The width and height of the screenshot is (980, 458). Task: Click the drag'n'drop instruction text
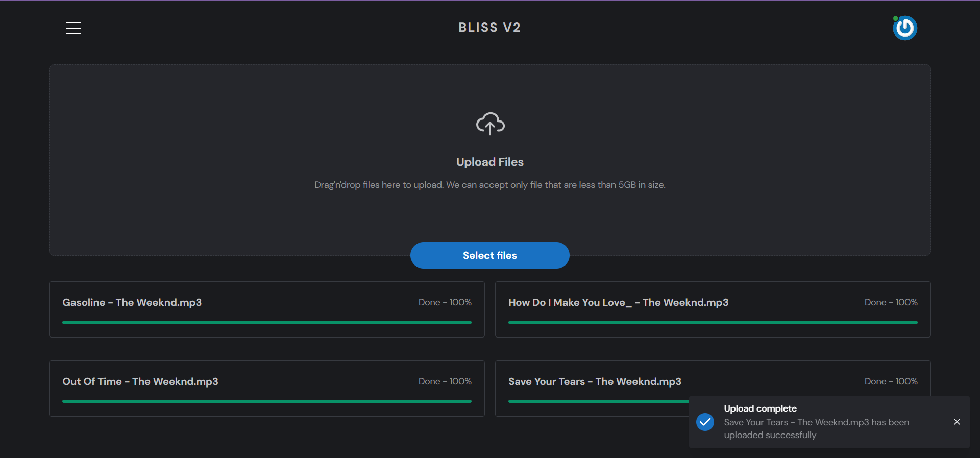[x=489, y=185]
